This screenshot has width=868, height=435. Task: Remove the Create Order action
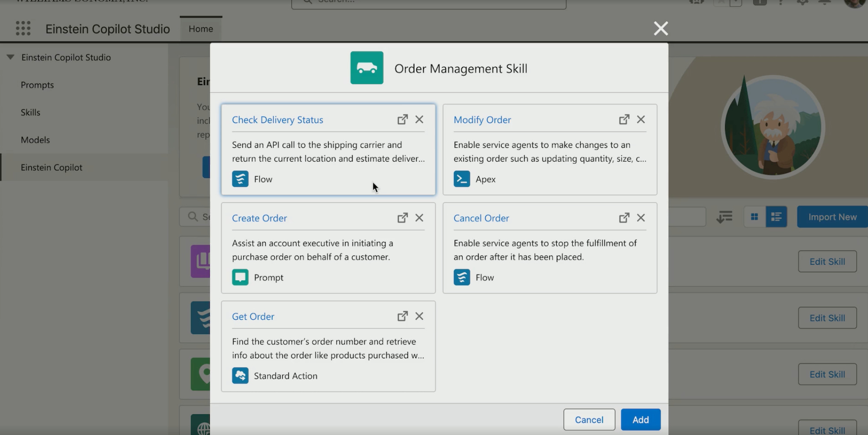(419, 218)
